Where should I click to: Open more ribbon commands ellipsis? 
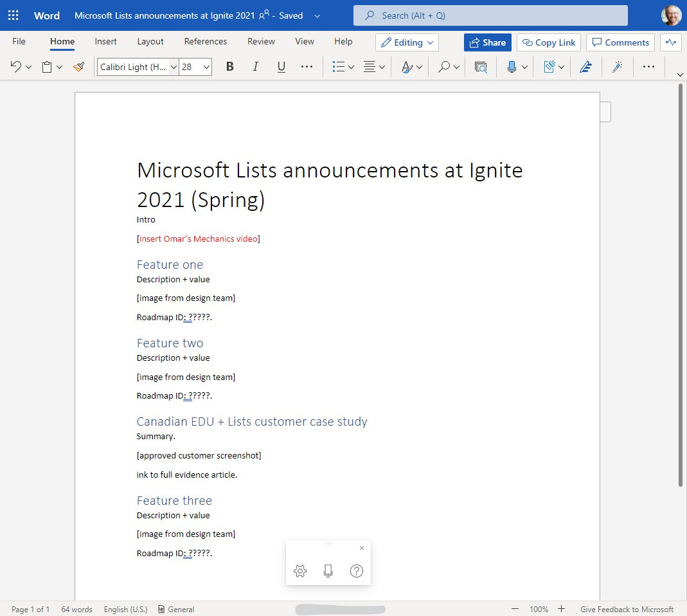(648, 67)
